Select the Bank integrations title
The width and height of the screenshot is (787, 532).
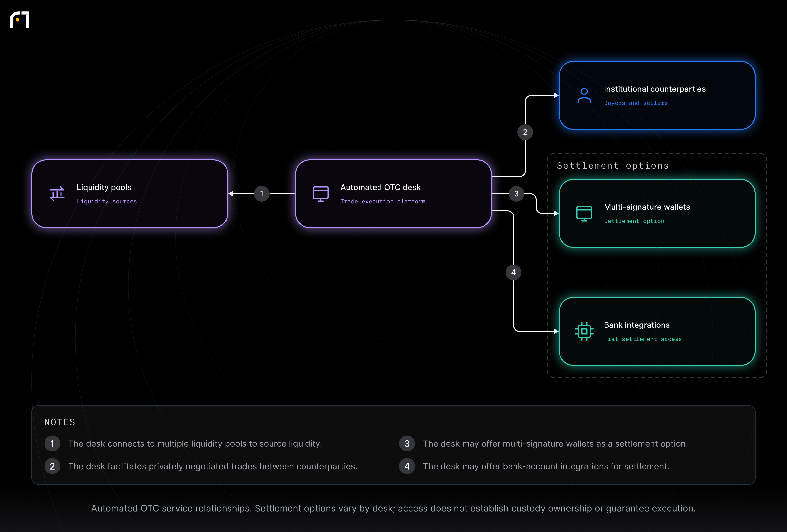coord(637,325)
